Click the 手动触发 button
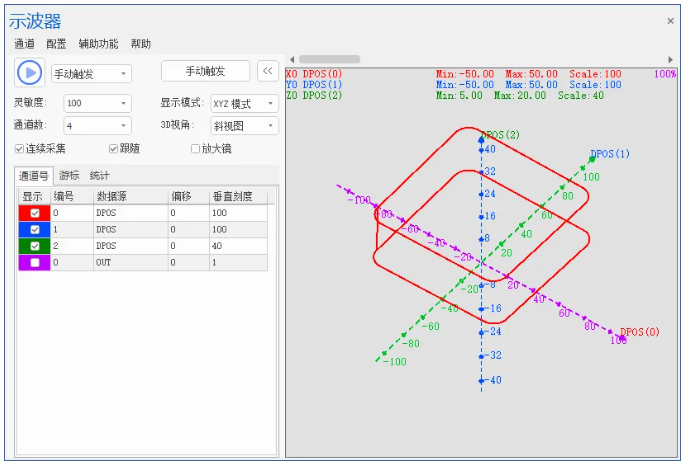 tap(205, 71)
